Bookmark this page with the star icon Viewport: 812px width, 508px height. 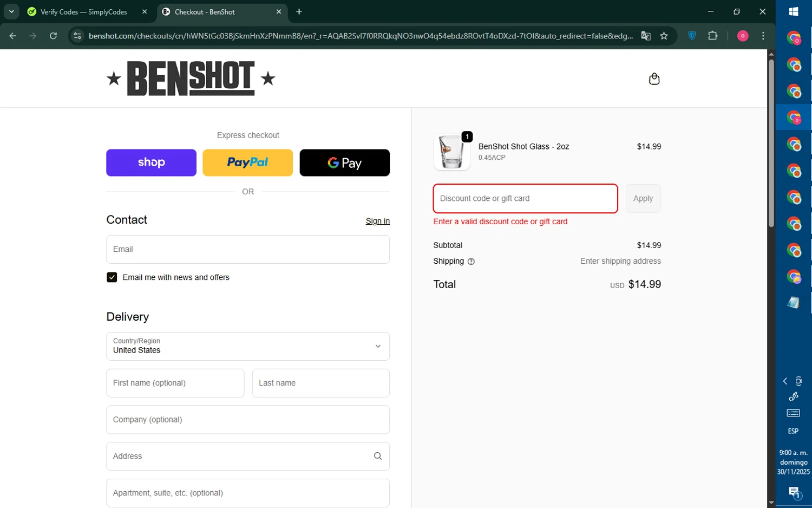[x=664, y=36]
